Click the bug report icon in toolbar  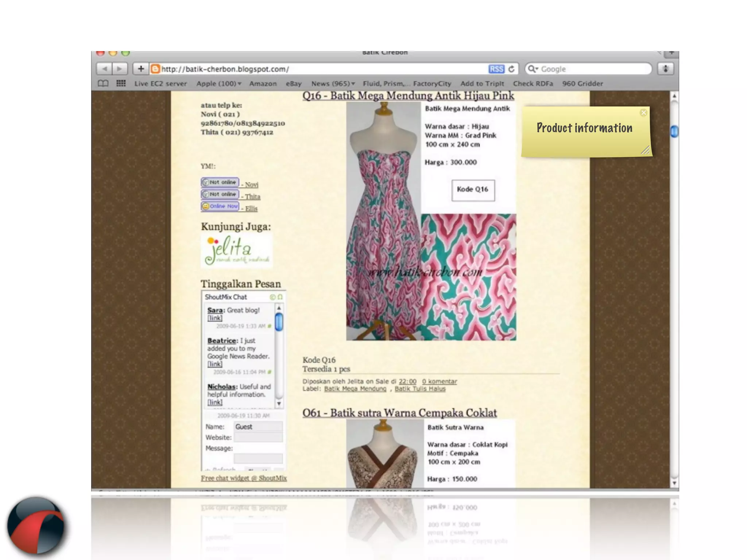[666, 69]
